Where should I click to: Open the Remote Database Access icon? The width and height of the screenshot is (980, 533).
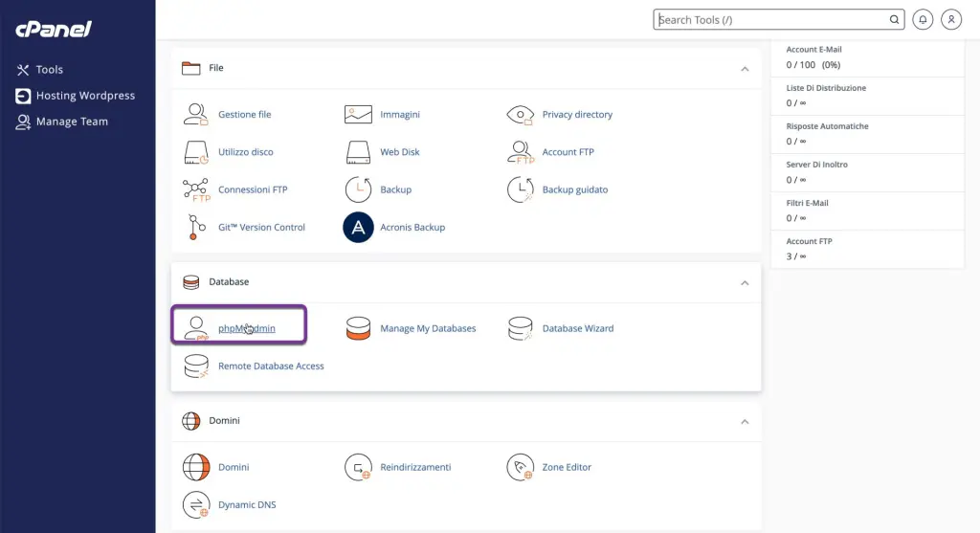pos(196,366)
